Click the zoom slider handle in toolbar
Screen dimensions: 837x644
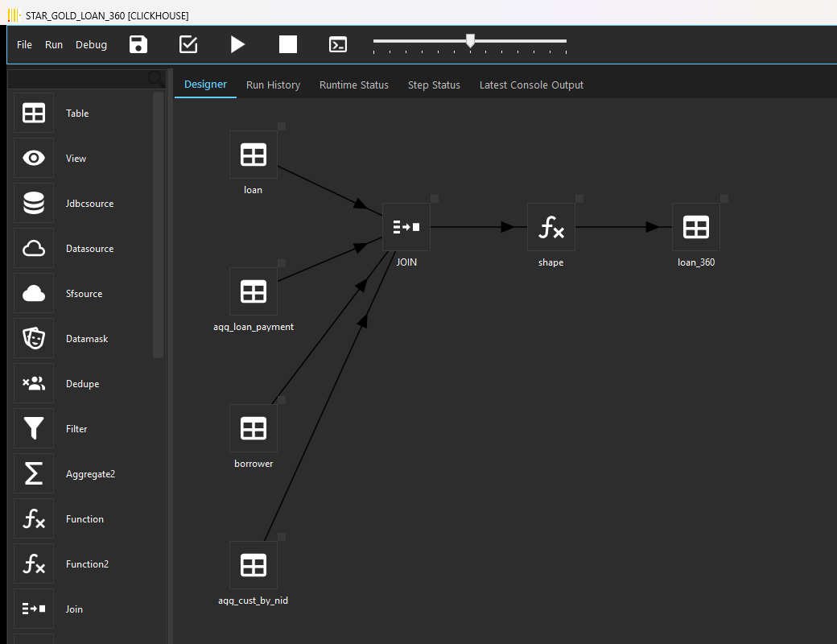(470, 40)
